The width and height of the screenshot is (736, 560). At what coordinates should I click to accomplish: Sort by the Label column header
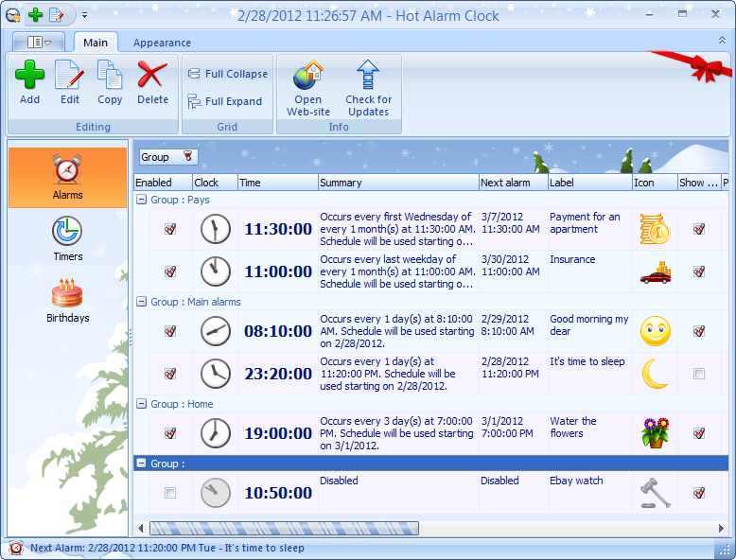tap(589, 183)
